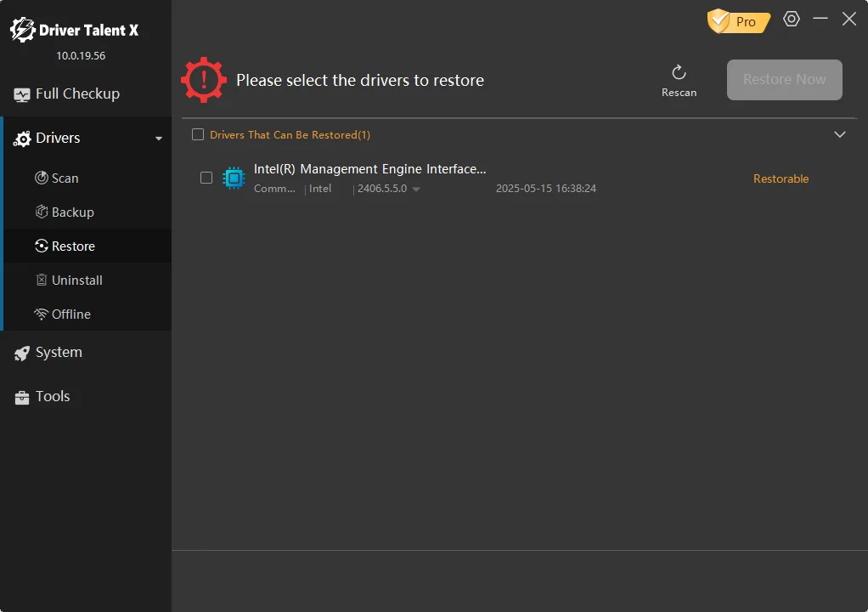Close the Driver Talent X window
Image resolution: width=868 pixels, height=612 pixels.
(x=849, y=19)
